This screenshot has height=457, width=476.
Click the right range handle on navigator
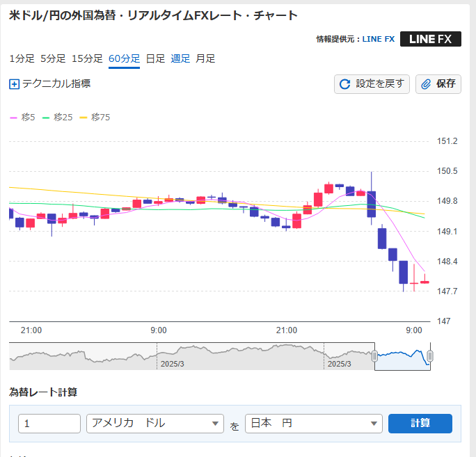coord(430,356)
